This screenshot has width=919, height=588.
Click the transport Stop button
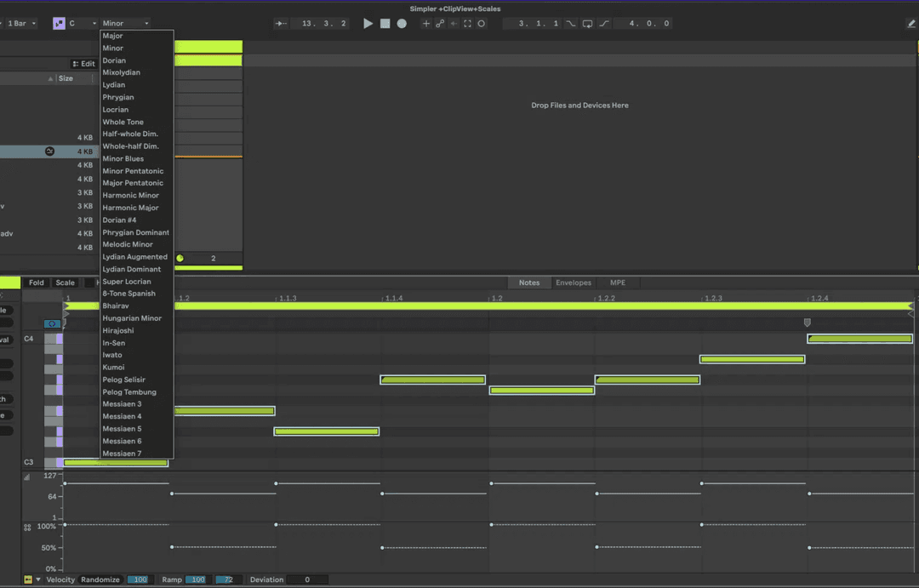click(x=385, y=24)
